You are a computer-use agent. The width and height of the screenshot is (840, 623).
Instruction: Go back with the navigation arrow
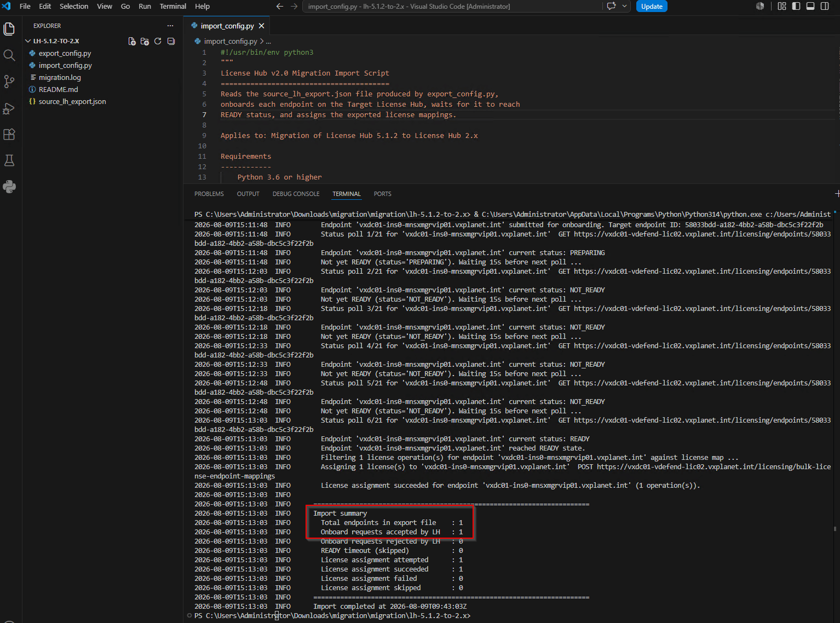280,6
